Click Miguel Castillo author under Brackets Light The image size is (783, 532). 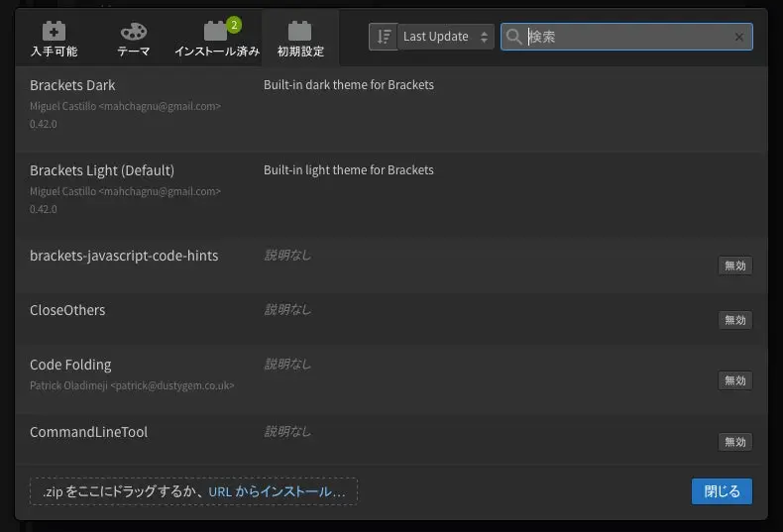coord(125,191)
